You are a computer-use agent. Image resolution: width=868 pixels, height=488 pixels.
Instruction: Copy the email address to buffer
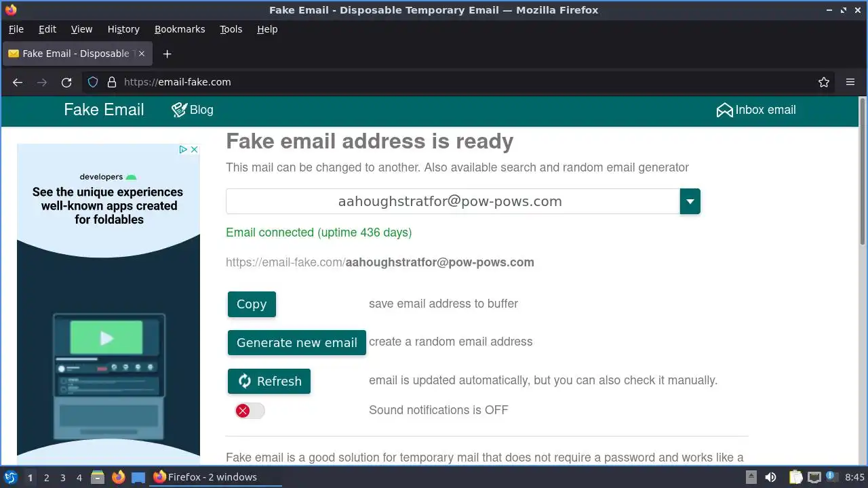[252, 304]
